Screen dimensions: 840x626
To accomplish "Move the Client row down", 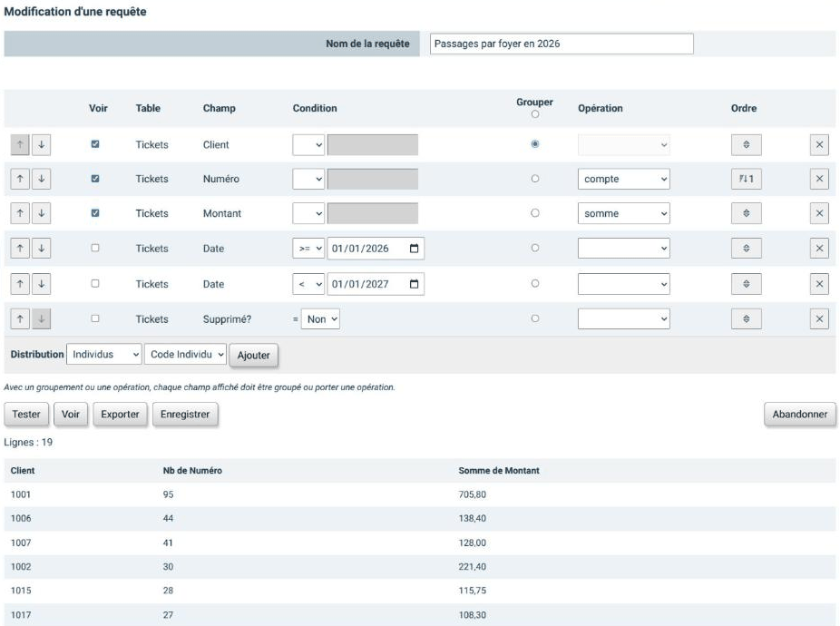I will point(41,145).
